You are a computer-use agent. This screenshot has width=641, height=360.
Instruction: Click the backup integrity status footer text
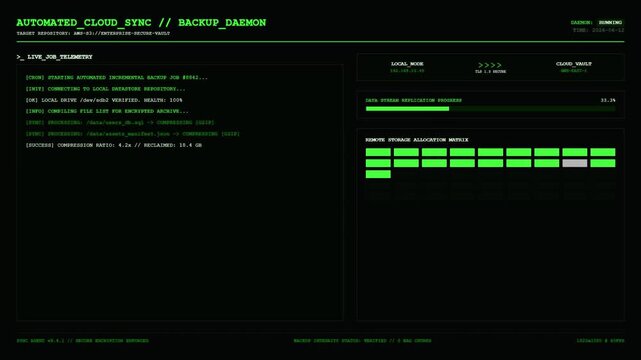(362, 340)
